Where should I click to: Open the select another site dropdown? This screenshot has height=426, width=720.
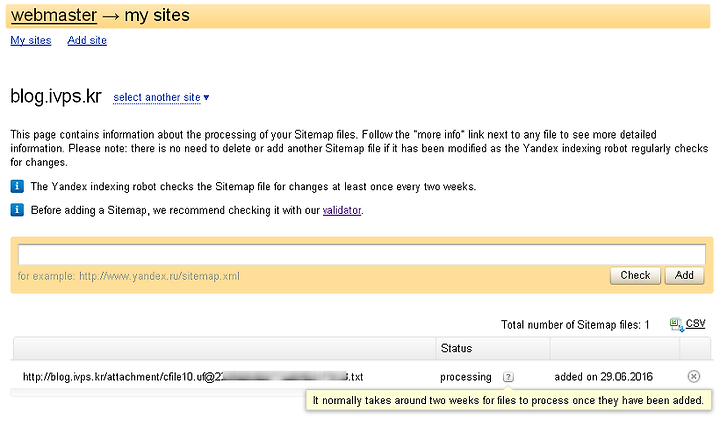[157, 97]
